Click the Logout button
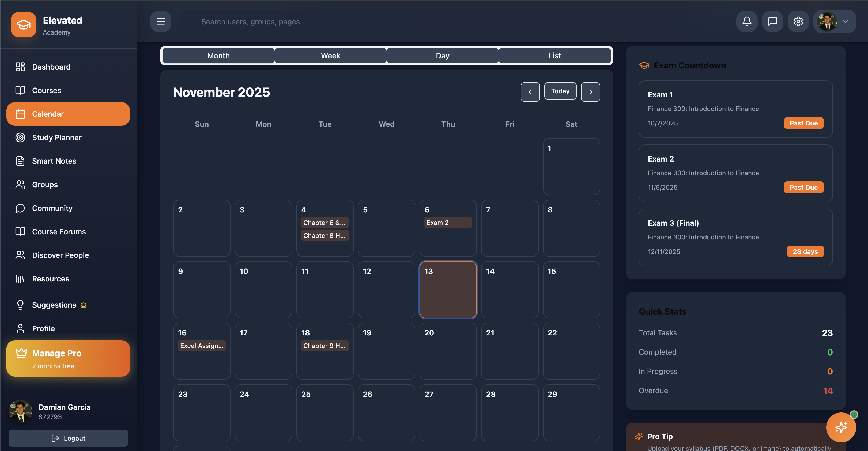The width and height of the screenshot is (868, 451). [x=68, y=438]
